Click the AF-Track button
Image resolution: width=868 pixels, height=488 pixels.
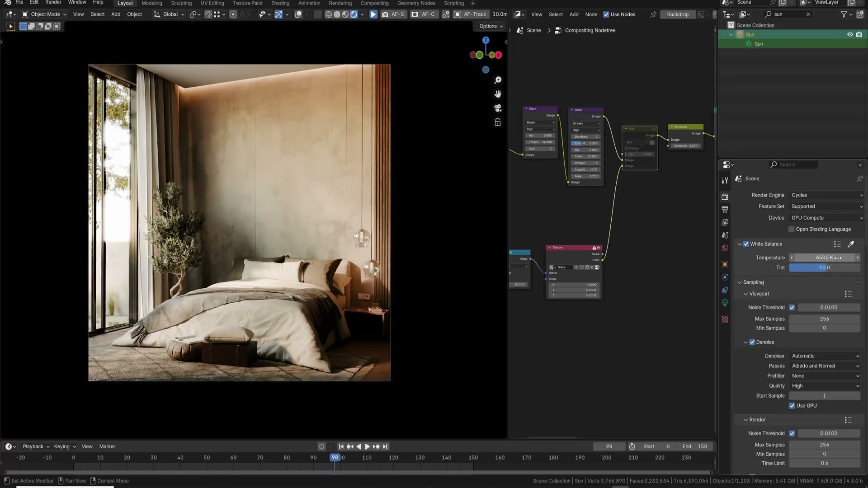(x=471, y=14)
